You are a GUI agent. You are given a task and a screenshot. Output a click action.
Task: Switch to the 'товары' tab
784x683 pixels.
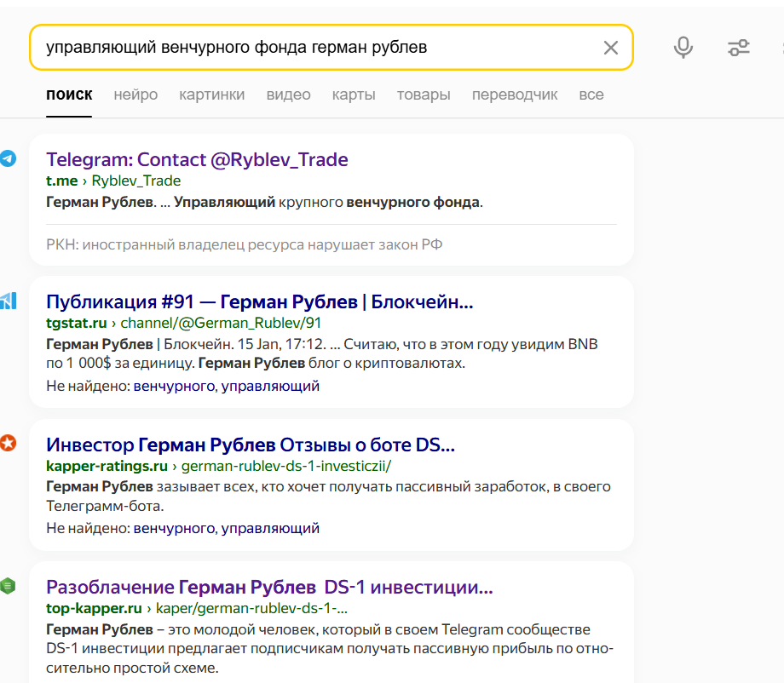pyautogui.click(x=424, y=95)
